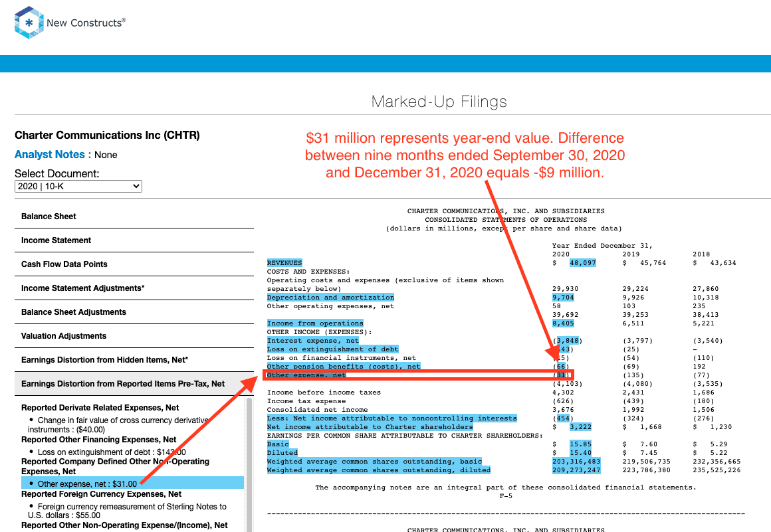Click highlighted Loss on extinguishment of debt label

pos(333,349)
